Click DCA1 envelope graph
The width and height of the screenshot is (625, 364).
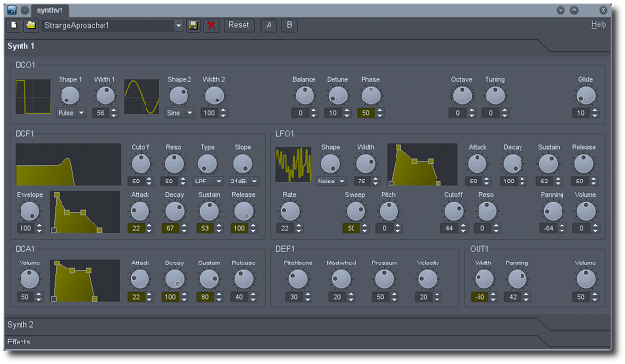85,280
